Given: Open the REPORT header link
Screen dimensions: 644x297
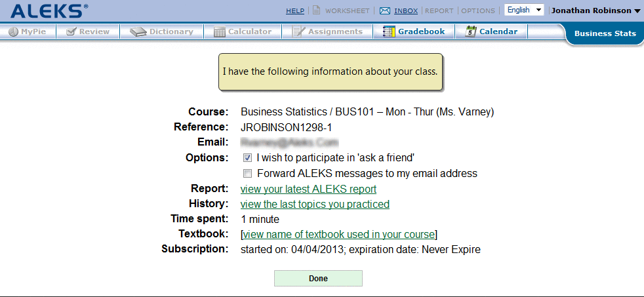Looking at the screenshot, I should pos(439,11).
